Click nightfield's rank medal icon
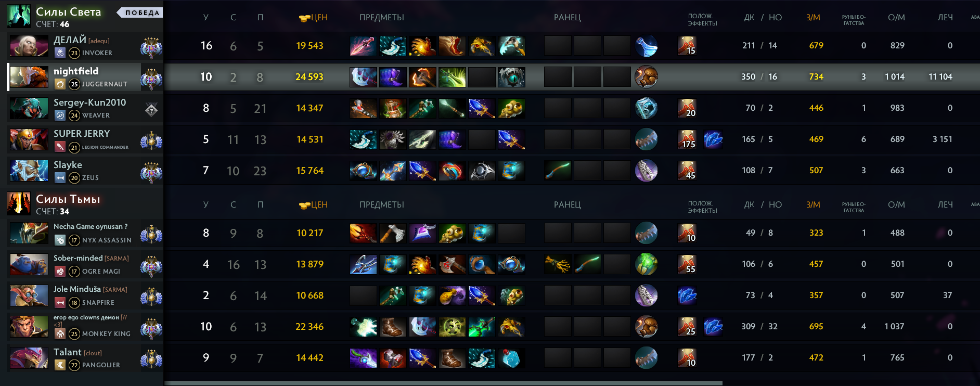 151,78
